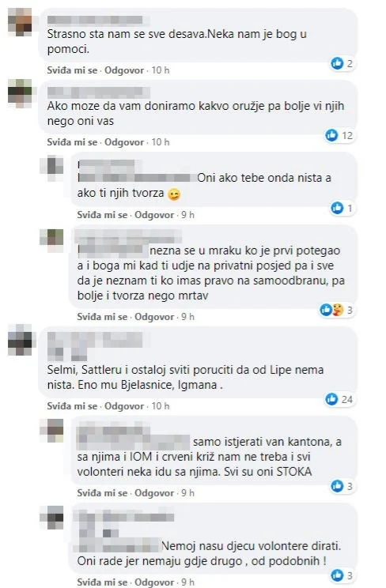The width and height of the screenshot is (386, 588).
Task: Click like icon on 'Nemoj nasu djecu' reply
Action: point(337,575)
